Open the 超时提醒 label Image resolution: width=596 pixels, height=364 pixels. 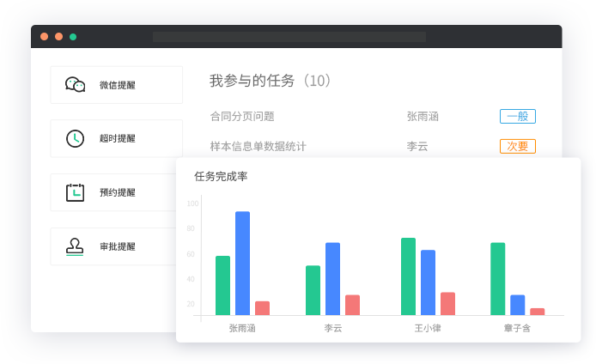click(118, 138)
